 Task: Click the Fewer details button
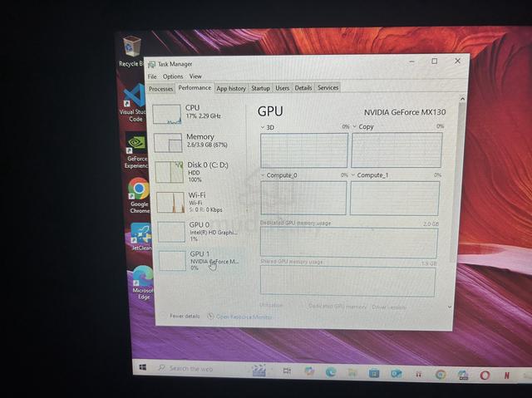[x=185, y=316]
